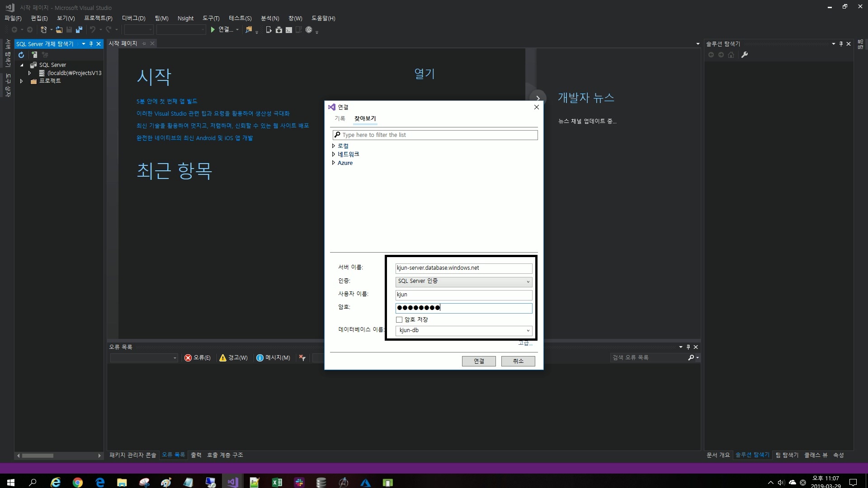Viewport: 868px width, 488px height.
Task: Click the green Start debugging arrow
Action: click(x=212, y=30)
